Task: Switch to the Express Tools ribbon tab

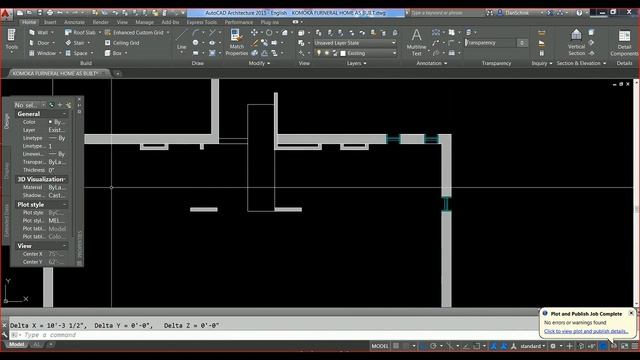Action: tap(202, 22)
